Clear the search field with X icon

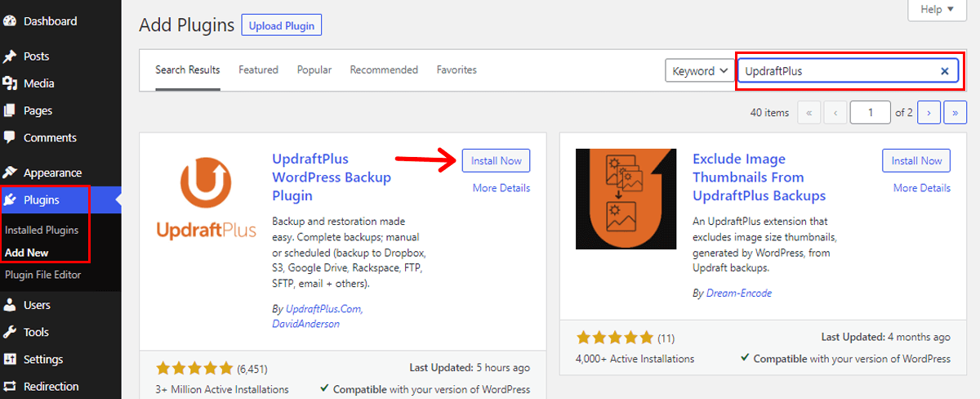(944, 71)
